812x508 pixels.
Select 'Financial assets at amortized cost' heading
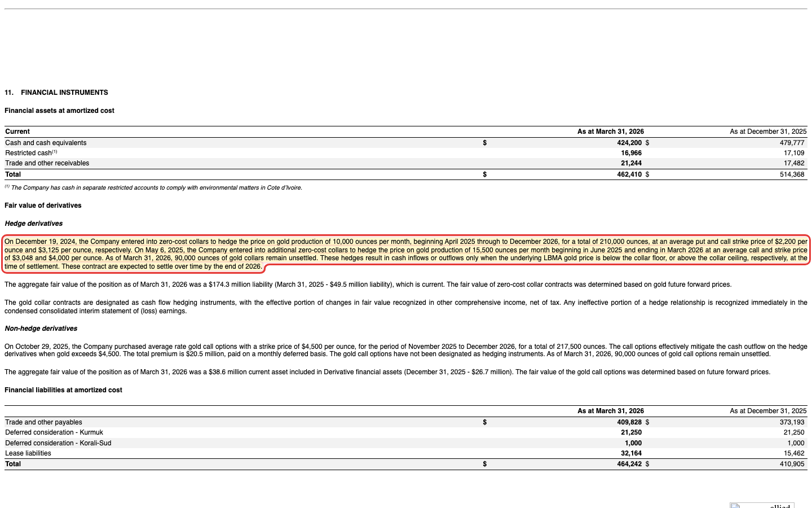point(59,111)
